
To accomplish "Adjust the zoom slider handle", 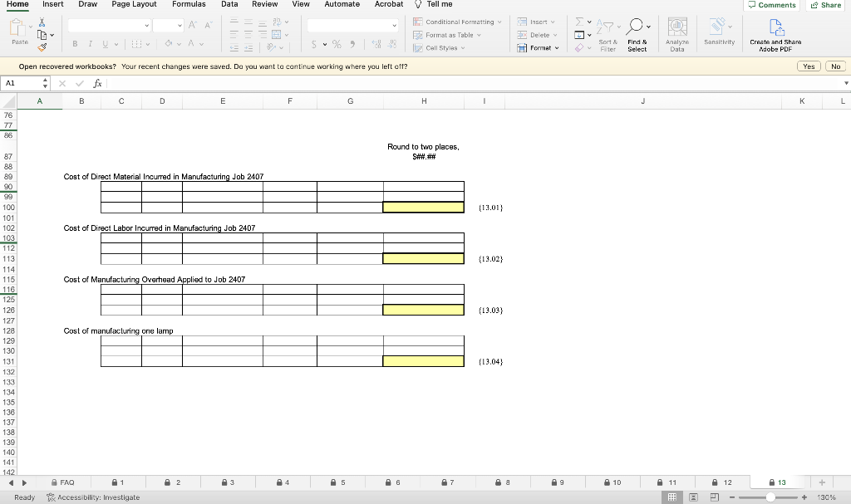I will click(x=770, y=497).
